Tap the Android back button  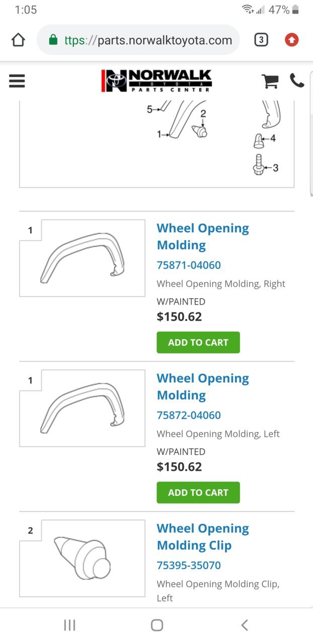245,625
